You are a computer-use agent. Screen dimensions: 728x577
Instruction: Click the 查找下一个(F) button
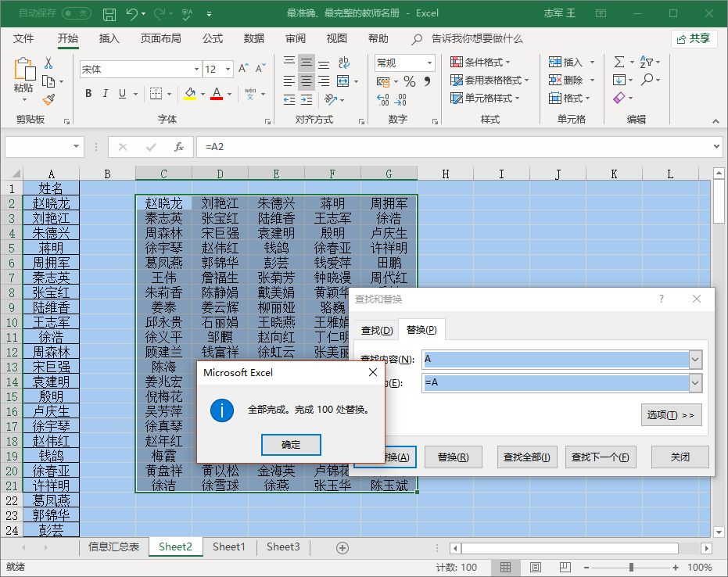[x=601, y=457]
